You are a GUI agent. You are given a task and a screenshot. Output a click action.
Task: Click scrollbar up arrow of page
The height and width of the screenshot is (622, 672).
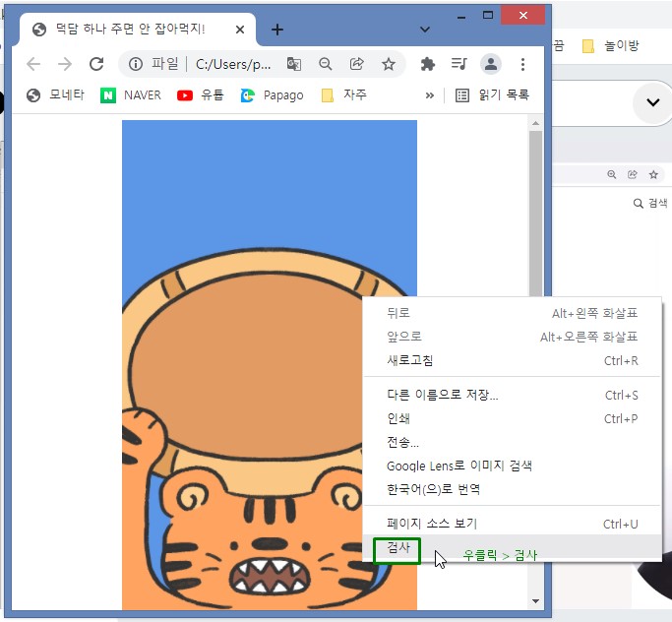(535, 123)
